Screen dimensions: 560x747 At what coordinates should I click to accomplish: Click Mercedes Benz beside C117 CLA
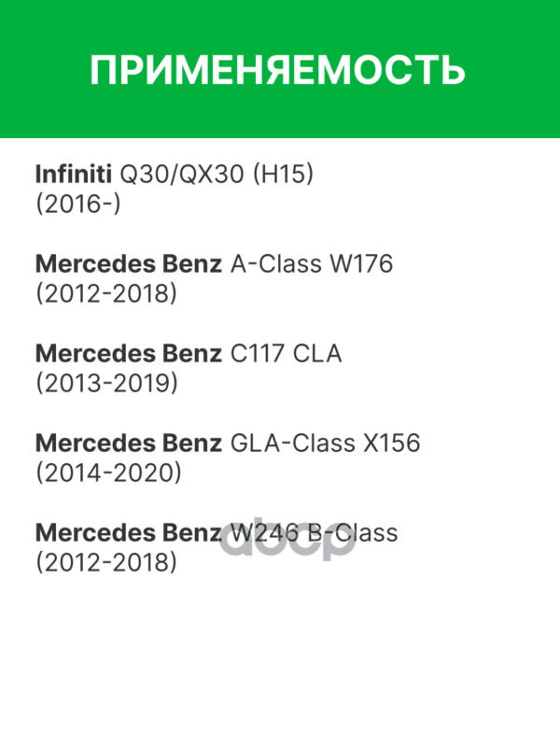click(128, 354)
